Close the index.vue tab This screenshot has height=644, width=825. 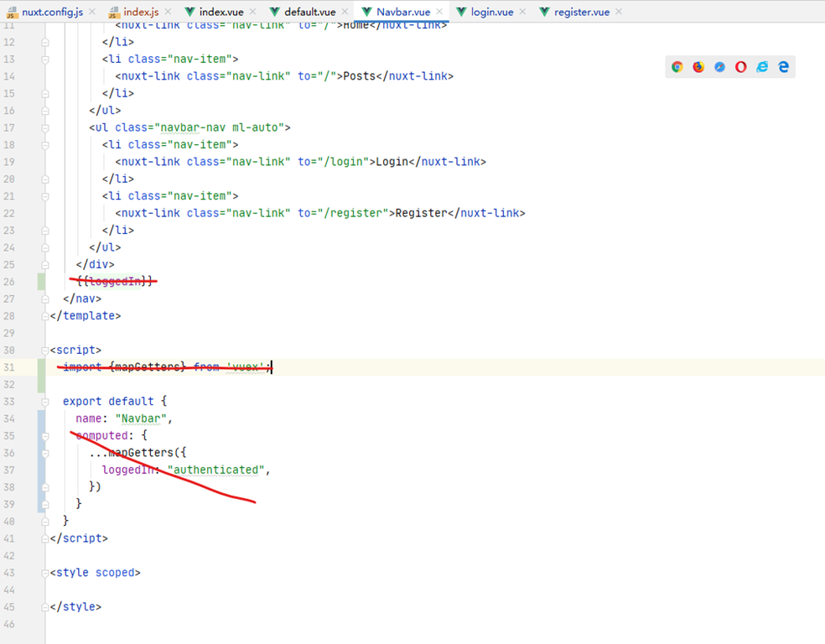(252, 12)
